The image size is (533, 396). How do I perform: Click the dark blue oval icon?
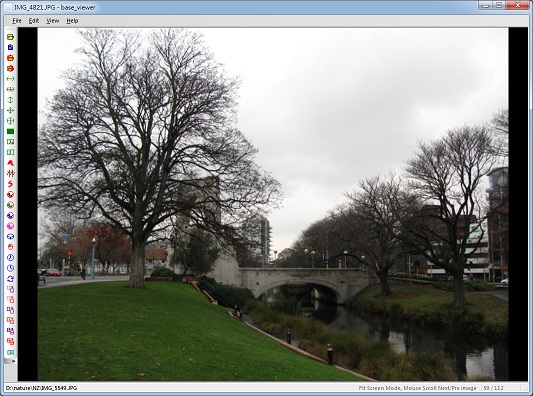[x=11, y=237]
